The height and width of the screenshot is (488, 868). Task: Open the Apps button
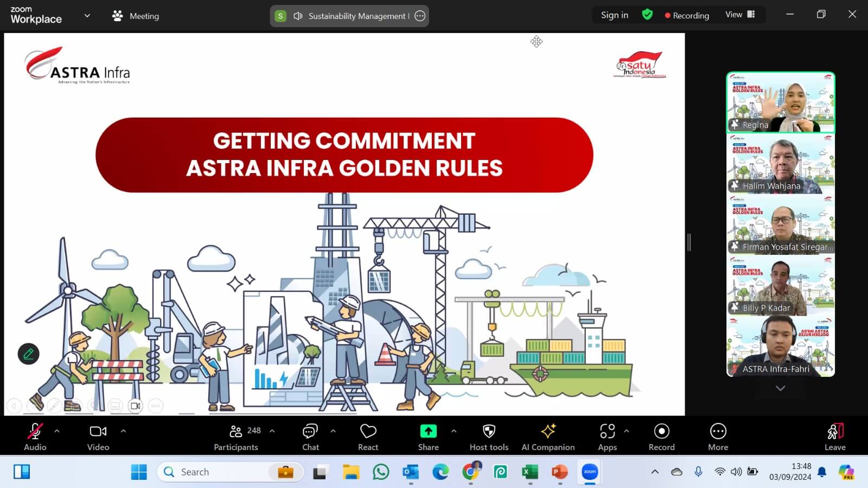(x=608, y=436)
